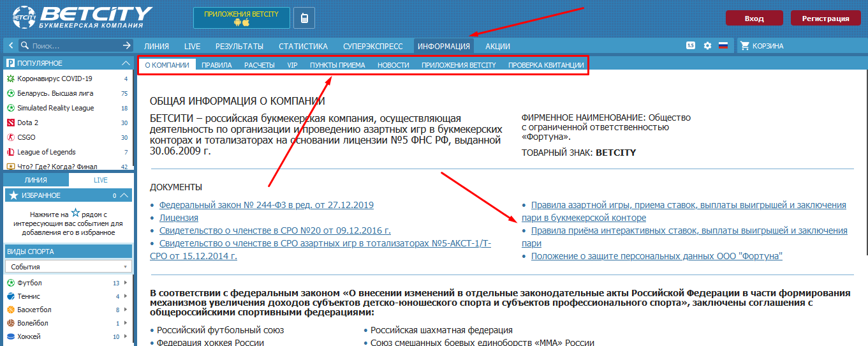The width and height of the screenshot is (868, 346).
Task: Open the Лицензия link
Action: (x=179, y=218)
